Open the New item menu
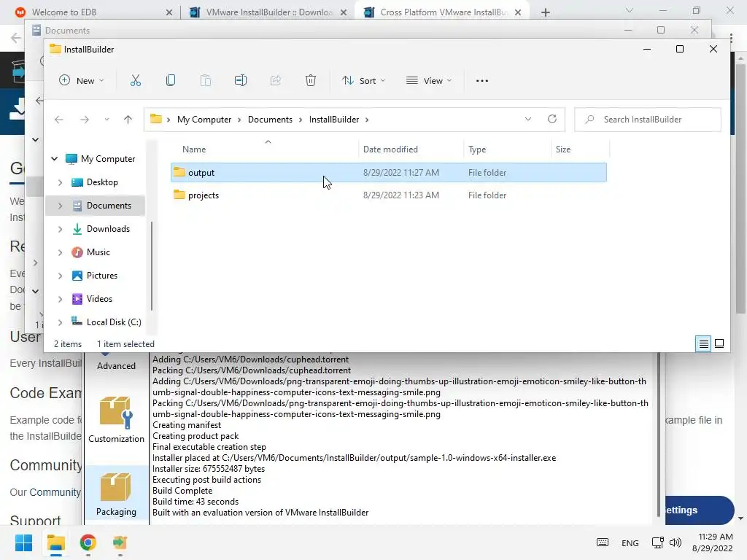Image resolution: width=747 pixels, height=560 pixels. 82,80
